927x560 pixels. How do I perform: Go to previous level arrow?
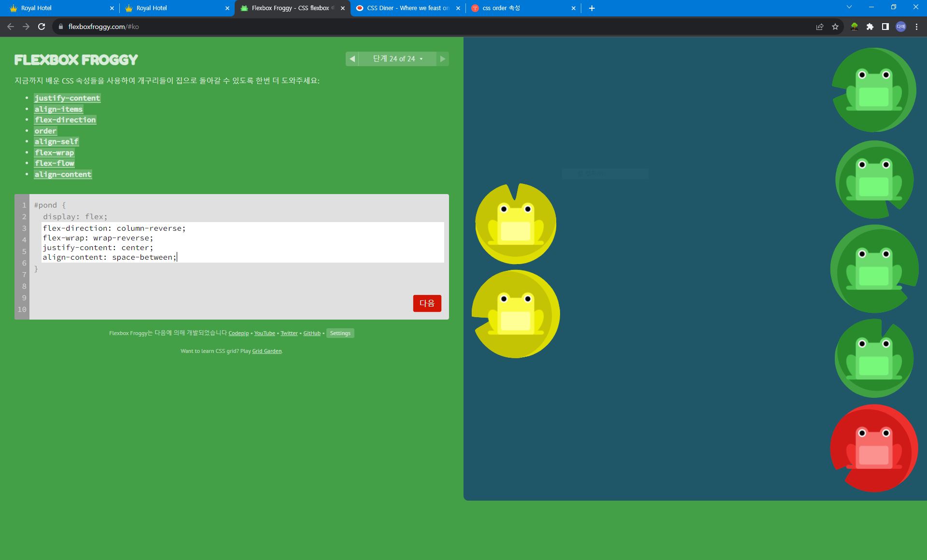tap(352, 59)
